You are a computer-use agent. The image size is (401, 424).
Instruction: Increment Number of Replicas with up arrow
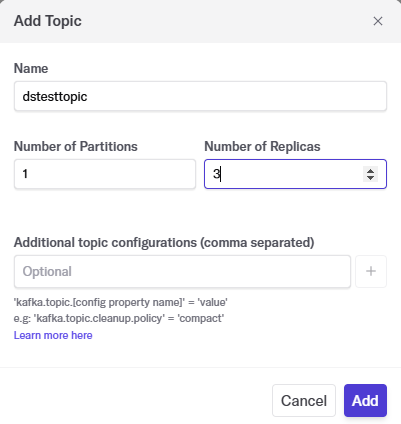[x=370, y=171]
